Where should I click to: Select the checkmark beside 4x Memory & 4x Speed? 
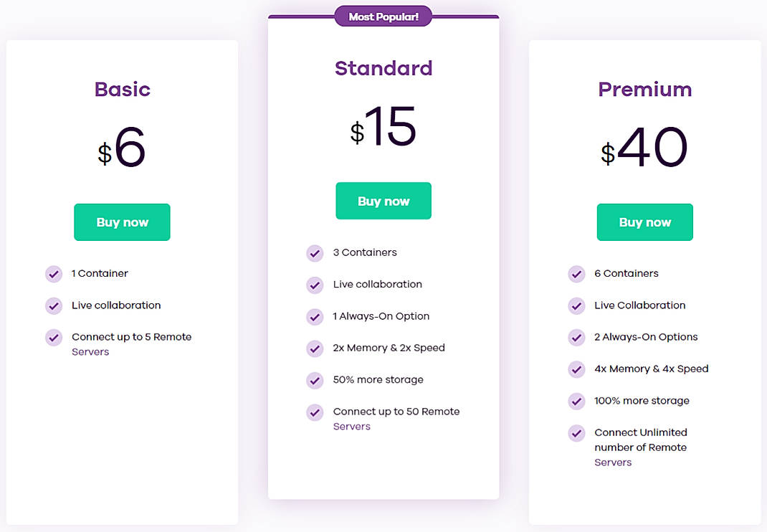pyautogui.click(x=576, y=369)
